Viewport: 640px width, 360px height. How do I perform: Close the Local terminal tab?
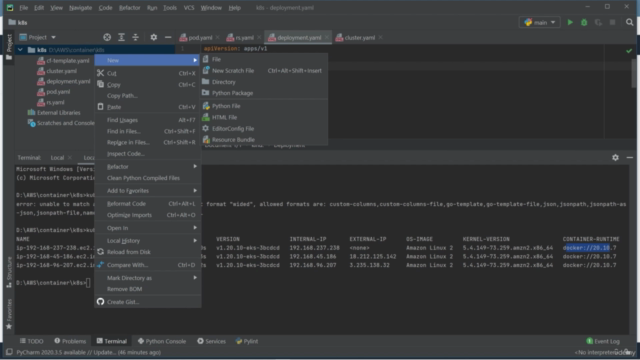[70, 158]
